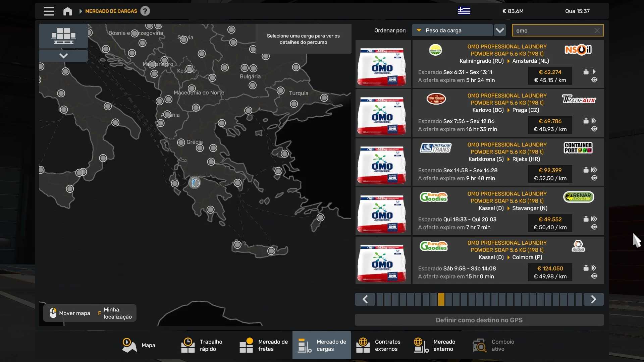Screen dimensions: 644x362
Task: Click 'Definir como destino no GPS' button
Action: click(479, 320)
